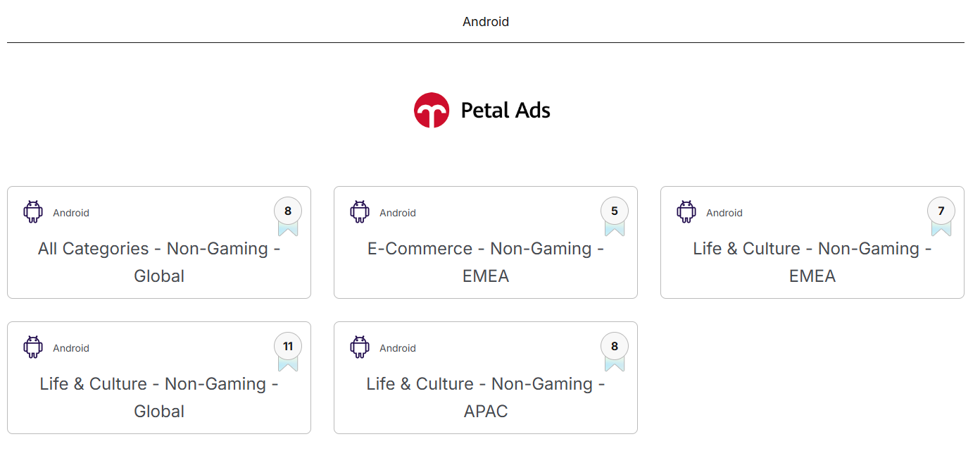Click Android icon on E-Commerce EMEA card
The width and height of the screenshot is (980, 451).
360,212
